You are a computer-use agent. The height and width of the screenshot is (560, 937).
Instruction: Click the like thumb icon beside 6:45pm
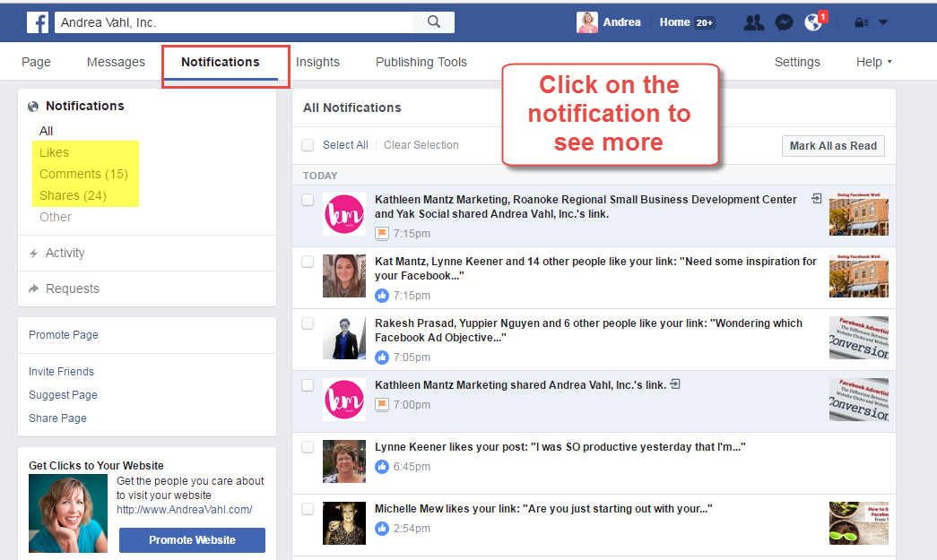point(382,466)
